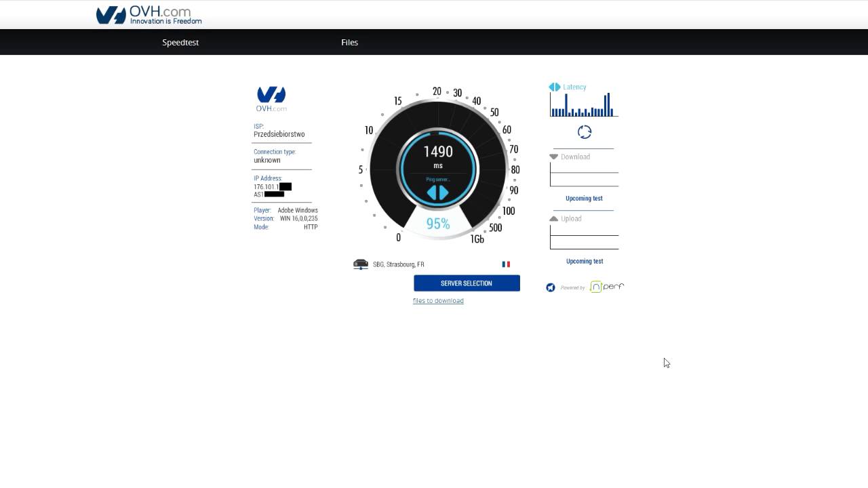Click the latency bar chart

tap(584, 105)
